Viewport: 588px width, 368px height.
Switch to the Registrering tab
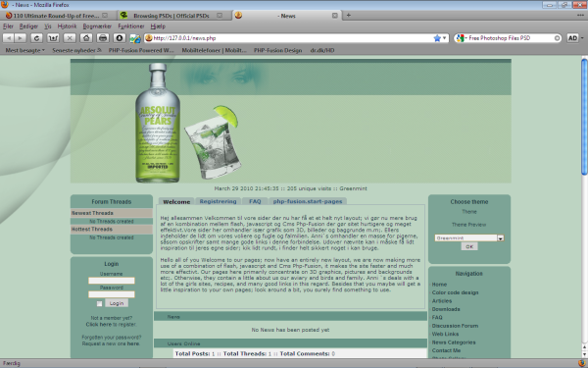(218, 201)
